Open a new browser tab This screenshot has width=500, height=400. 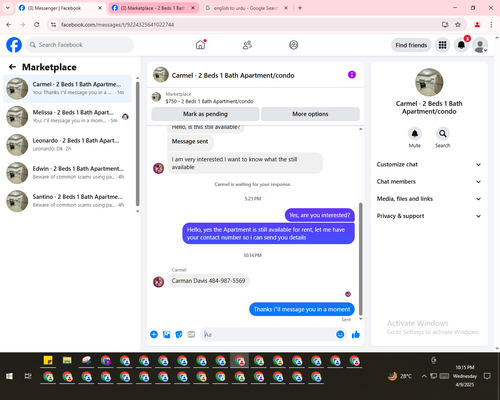[300, 8]
